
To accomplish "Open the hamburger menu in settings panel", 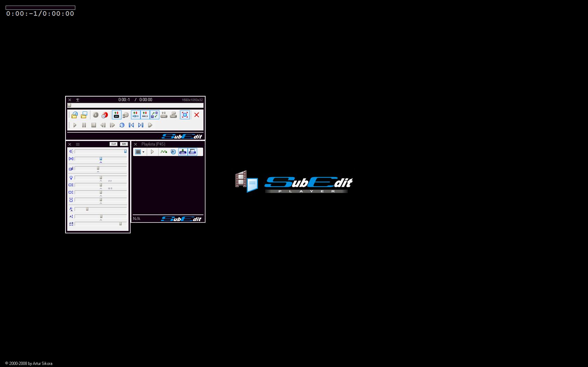I will point(78,144).
